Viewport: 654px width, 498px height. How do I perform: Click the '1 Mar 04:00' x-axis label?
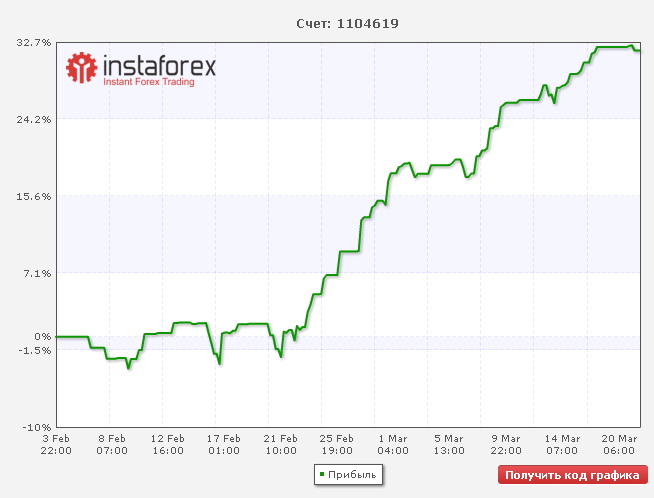click(393, 445)
